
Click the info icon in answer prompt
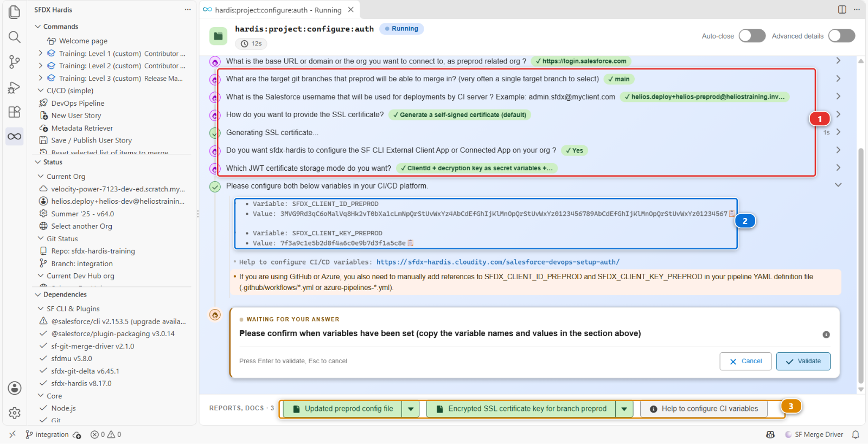826,334
